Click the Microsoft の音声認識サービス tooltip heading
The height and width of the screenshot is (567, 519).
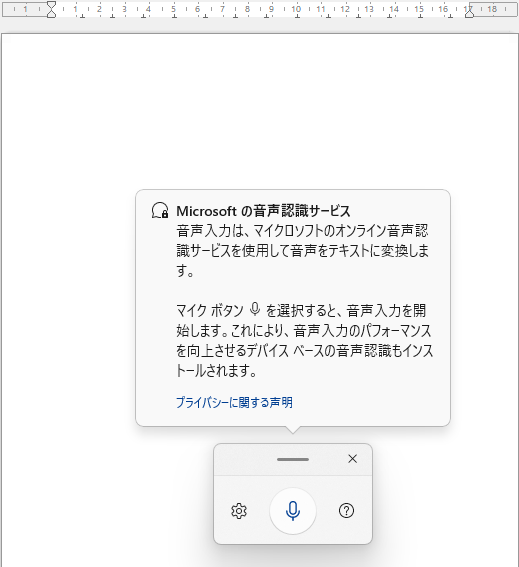(x=263, y=211)
